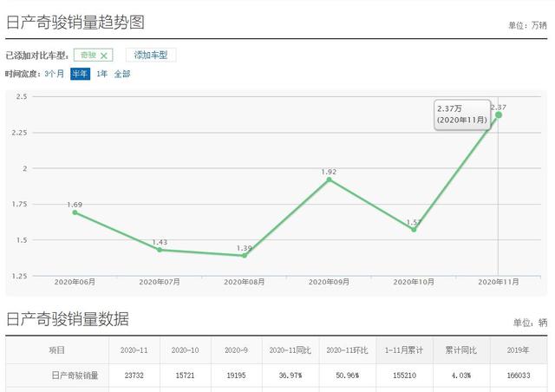Click the 2020-9 column header

pos(236,350)
